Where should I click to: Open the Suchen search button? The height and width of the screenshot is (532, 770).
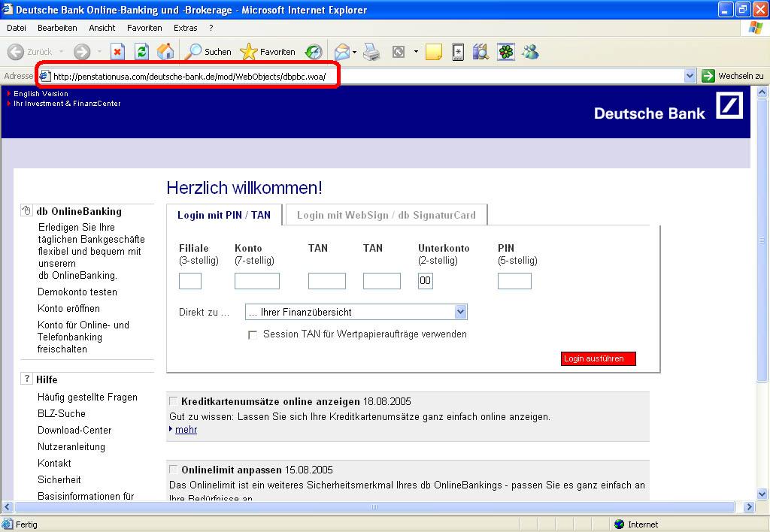(x=208, y=52)
